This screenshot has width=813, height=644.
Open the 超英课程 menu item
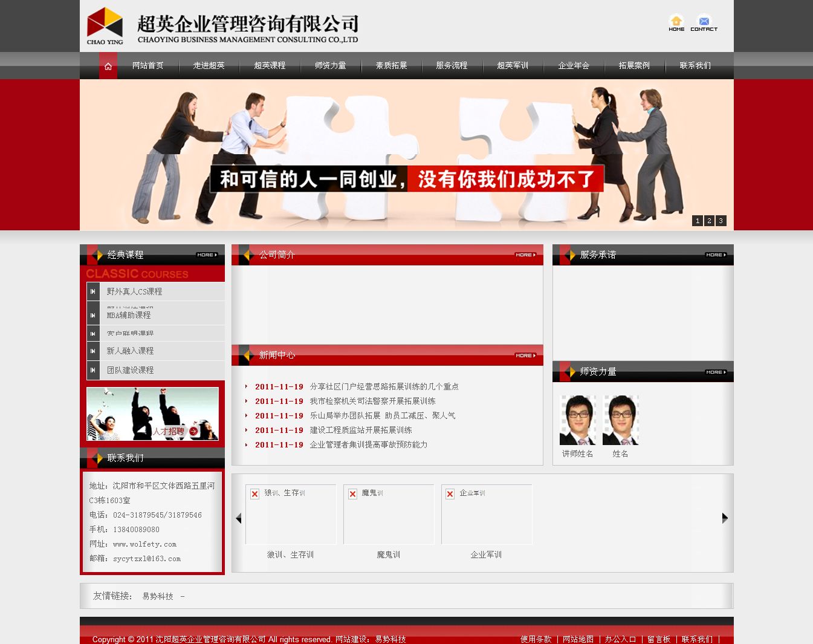270,65
